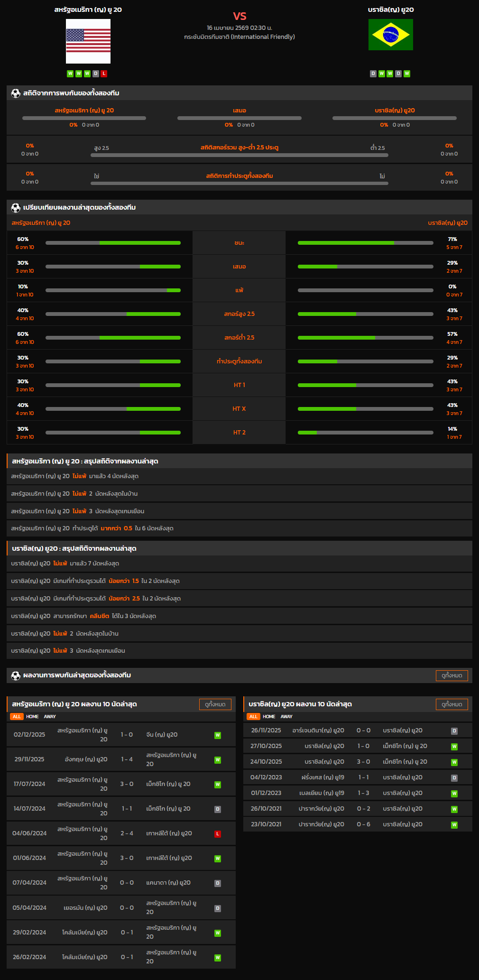Click the Brazil team flag image
Screen dimensions: 479x980
(390, 35)
